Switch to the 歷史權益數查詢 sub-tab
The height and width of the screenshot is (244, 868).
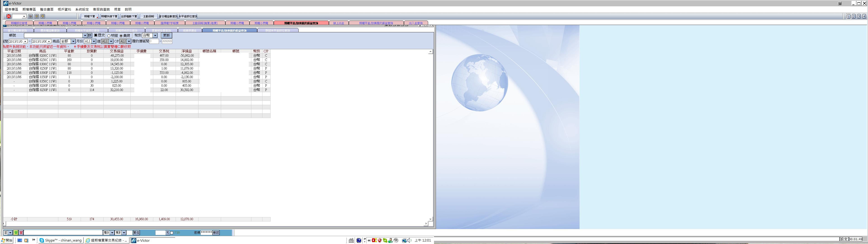pyautogui.click(x=50, y=30)
